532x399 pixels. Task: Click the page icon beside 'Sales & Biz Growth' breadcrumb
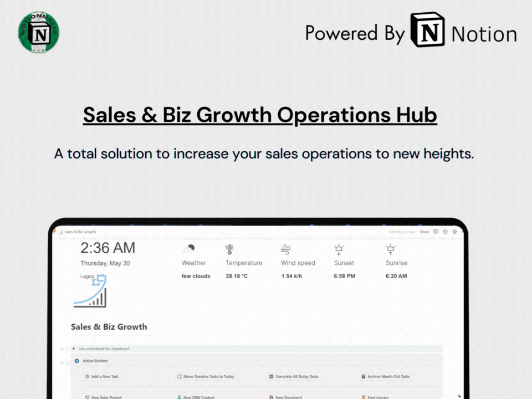(x=61, y=232)
